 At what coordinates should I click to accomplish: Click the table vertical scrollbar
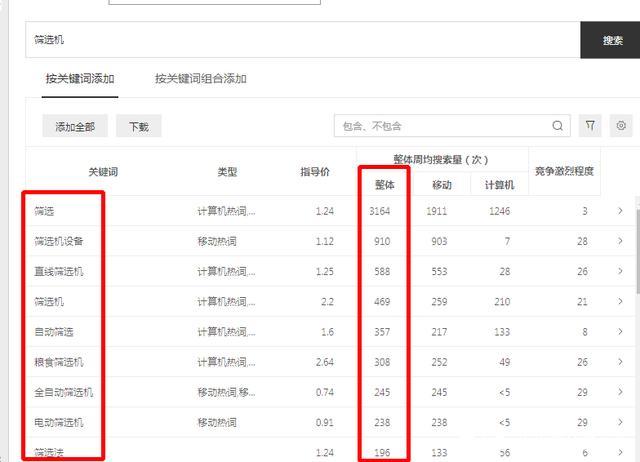tap(638, 251)
